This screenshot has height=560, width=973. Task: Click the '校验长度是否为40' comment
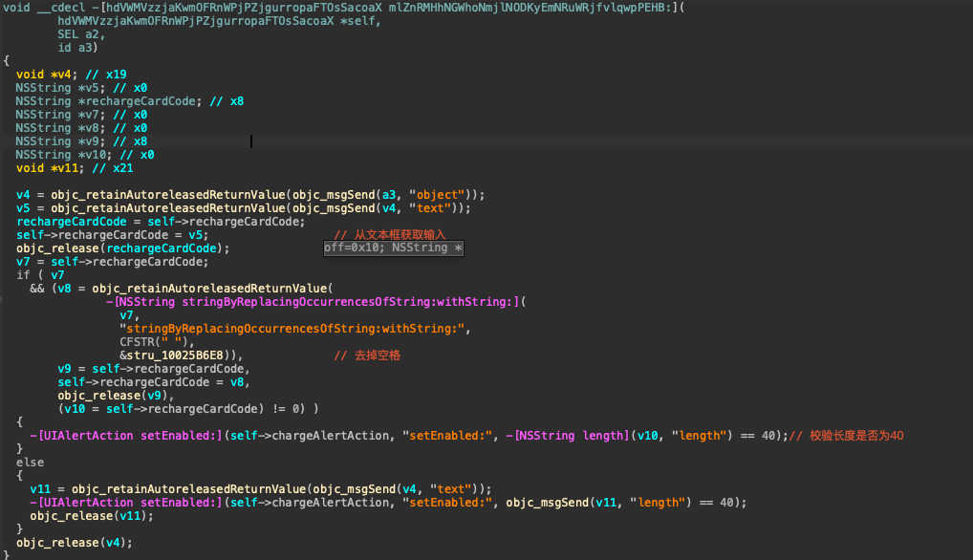[x=855, y=435]
